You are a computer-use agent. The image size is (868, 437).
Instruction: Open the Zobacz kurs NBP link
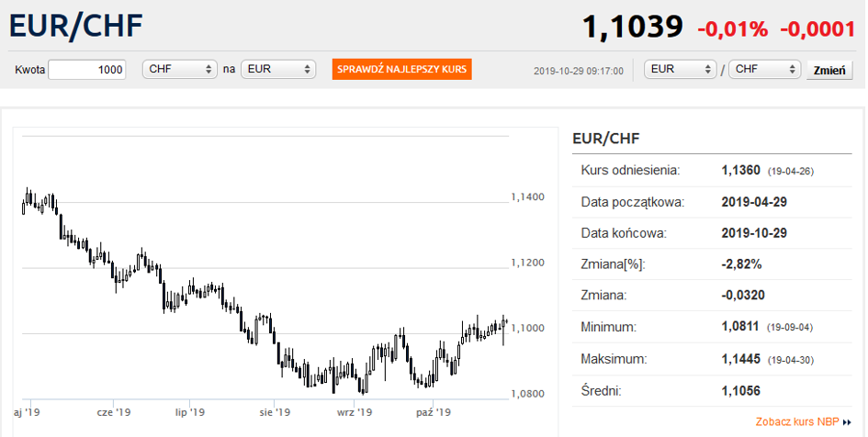point(797,422)
